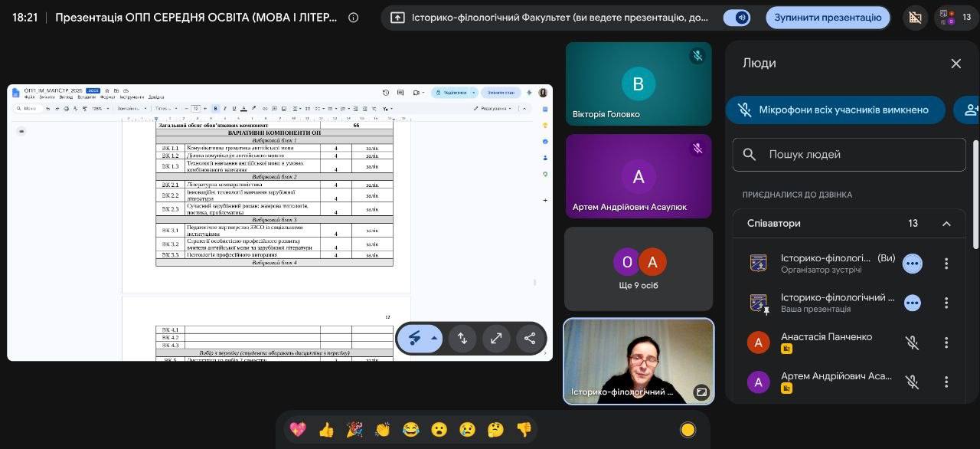Click the add people icon
Viewport: 980px width, 449px height.
[x=971, y=110]
